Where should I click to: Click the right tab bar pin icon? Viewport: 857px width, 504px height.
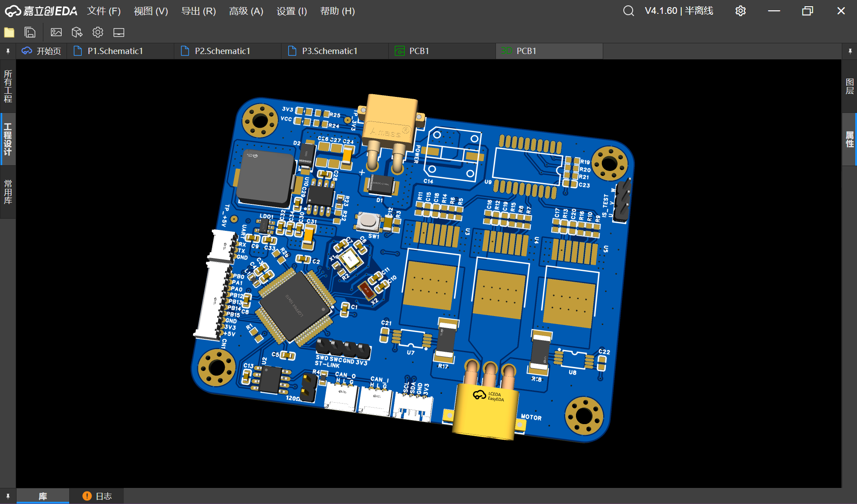850,51
